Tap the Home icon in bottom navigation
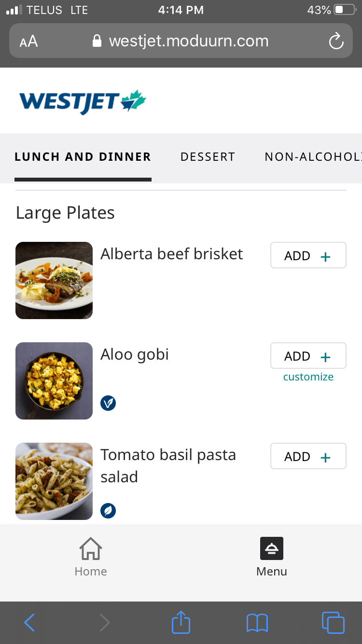This screenshot has width=362, height=644. (x=91, y=549)
